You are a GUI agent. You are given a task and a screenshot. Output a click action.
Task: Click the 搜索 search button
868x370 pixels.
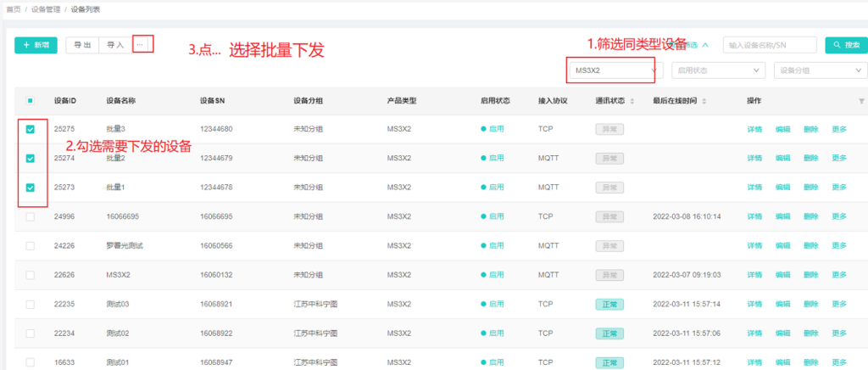click(846, 45)
